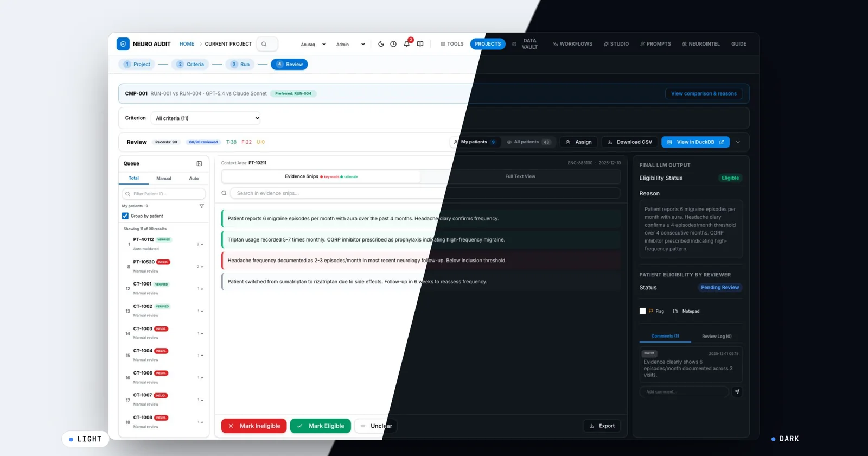
Task: Open the Anurag user dropdown
Action: click(314, 45)
